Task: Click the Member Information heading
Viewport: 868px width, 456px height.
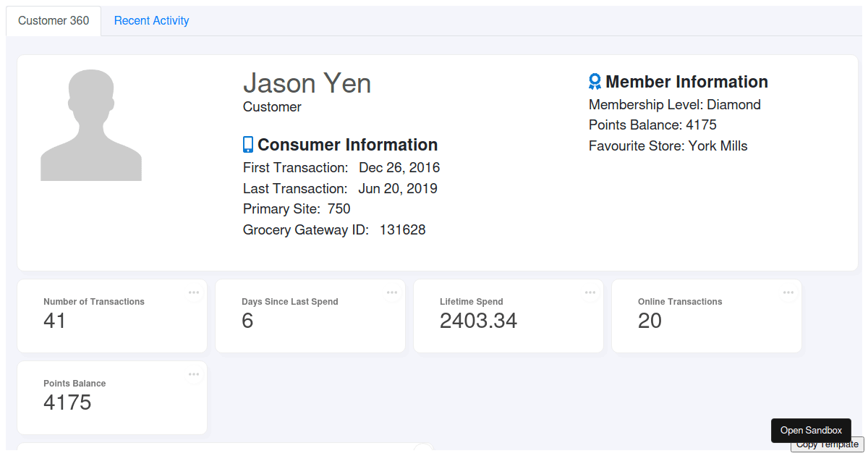Action: tap(686, 82)
